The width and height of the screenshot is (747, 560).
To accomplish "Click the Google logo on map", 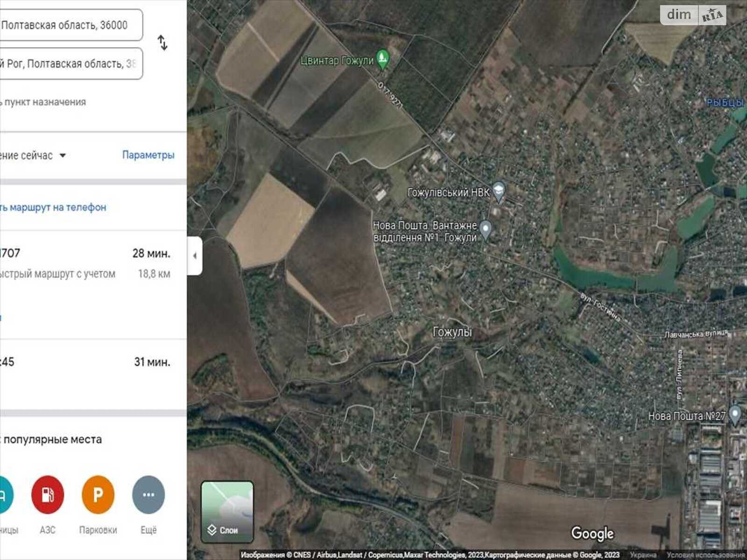I will tap(592, 533).
